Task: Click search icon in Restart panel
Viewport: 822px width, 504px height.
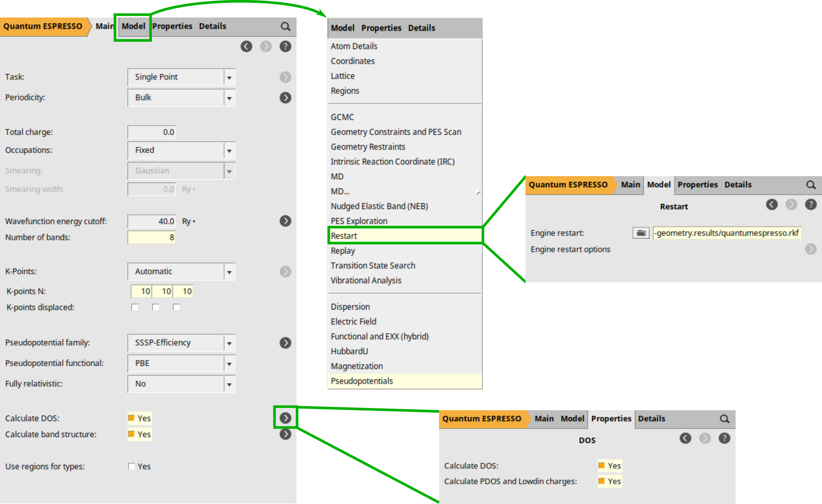Action: [811, 185]
